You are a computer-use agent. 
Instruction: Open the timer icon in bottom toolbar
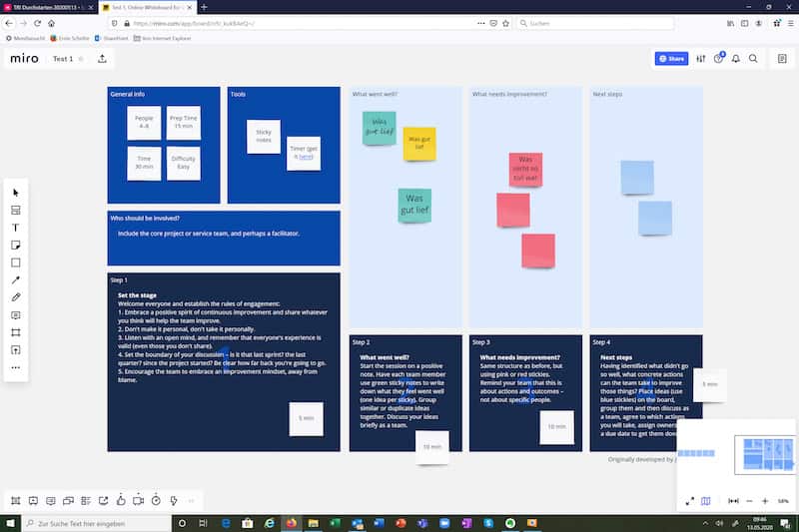(x=156, y=501)
